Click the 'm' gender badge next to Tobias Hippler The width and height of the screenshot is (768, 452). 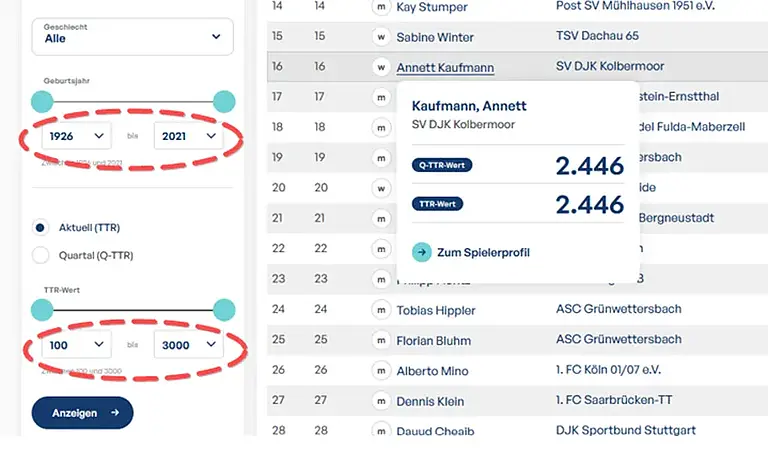click(381, 310)
